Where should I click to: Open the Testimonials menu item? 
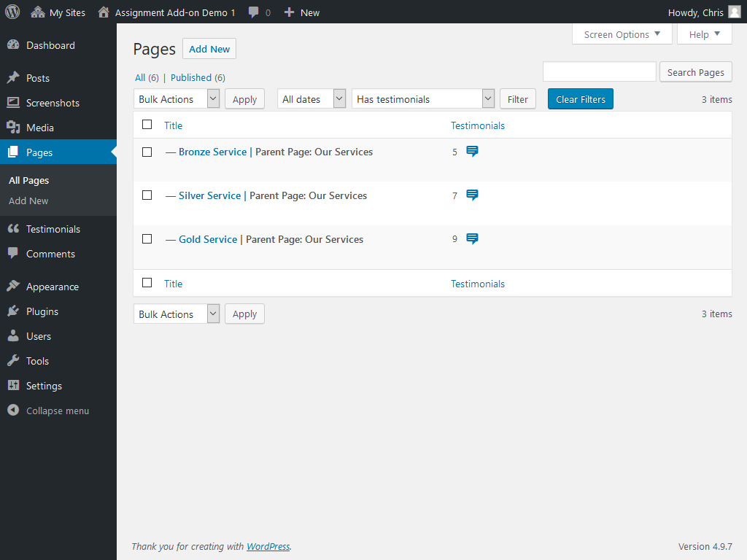pos(58,229)
